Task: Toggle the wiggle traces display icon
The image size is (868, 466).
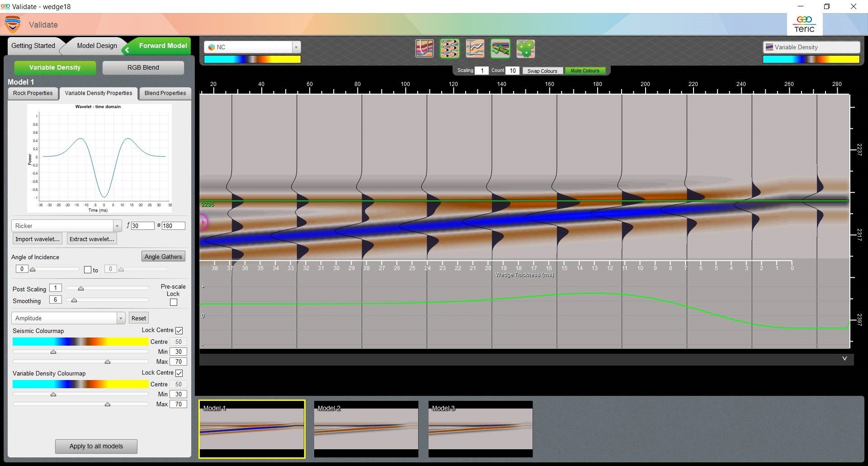Action: click(x=449, y=48)
